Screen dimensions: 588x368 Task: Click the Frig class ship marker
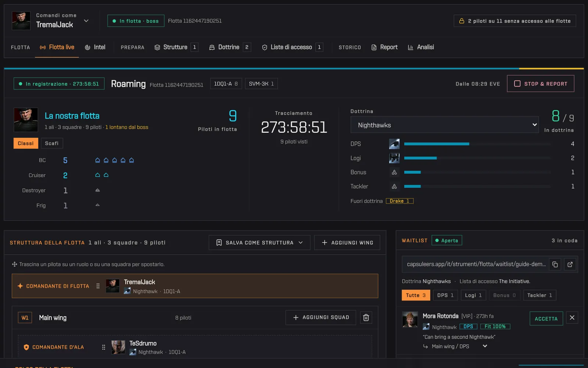point(97,205)
